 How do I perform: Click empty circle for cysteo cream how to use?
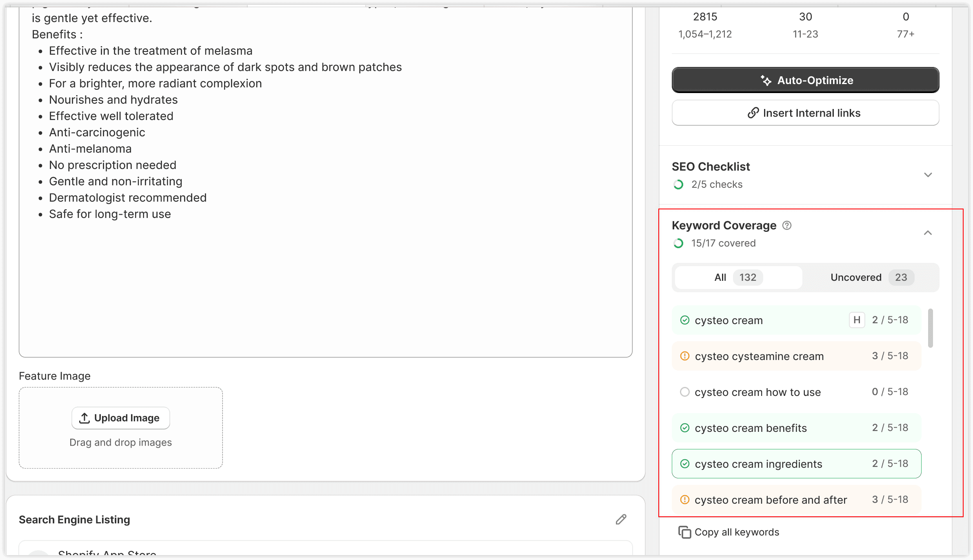click(685, 392)
